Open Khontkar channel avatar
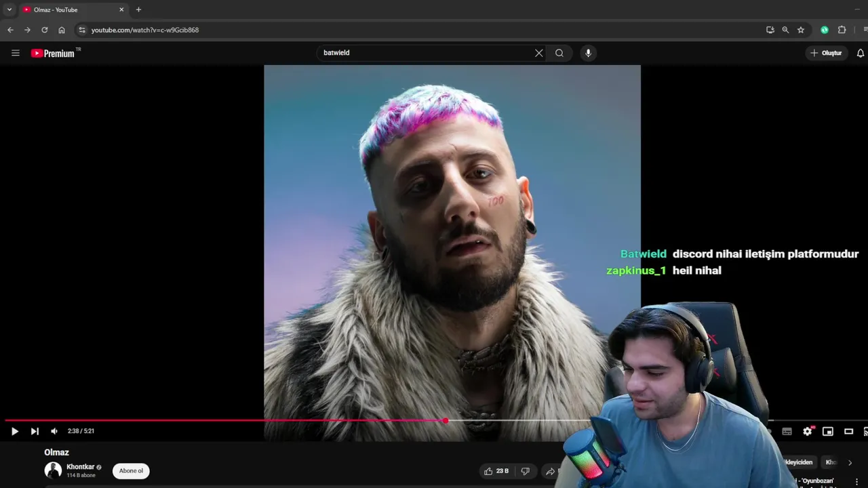This screenshot has height=488, width=868. (x=53, y=470)
